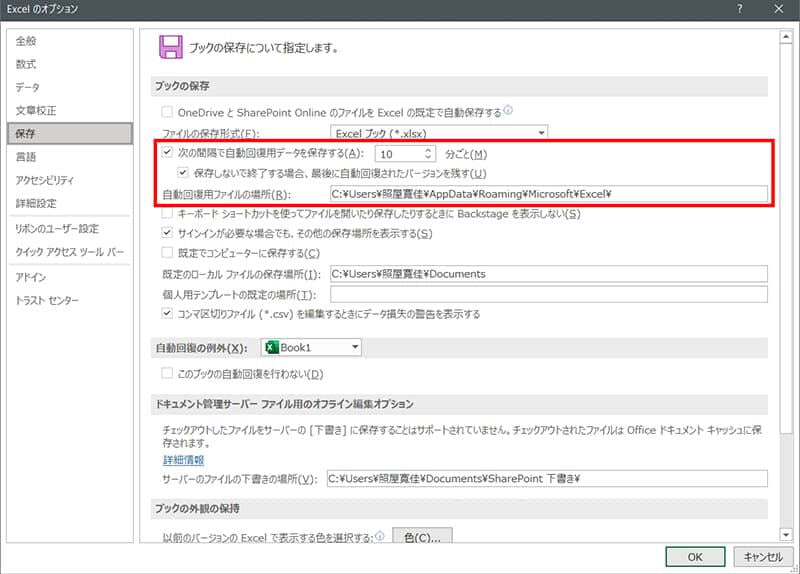
Task: Toggle OneDrive and SharePoint autosave checkbox
Action: pos(167,112)
